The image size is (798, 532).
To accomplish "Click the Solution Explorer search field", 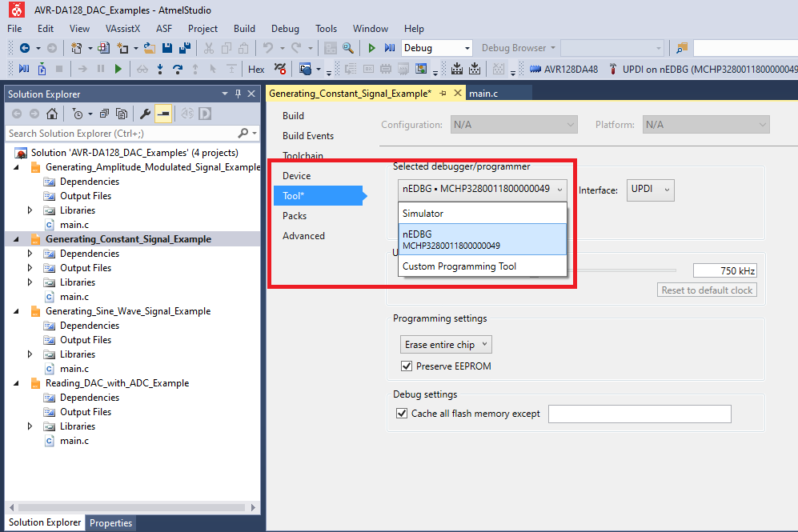I will (x=122, y=134).
